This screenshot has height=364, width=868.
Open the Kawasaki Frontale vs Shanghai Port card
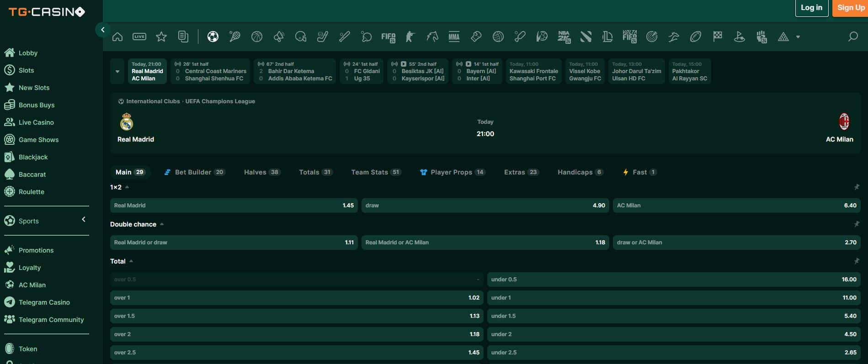point(533,71)
